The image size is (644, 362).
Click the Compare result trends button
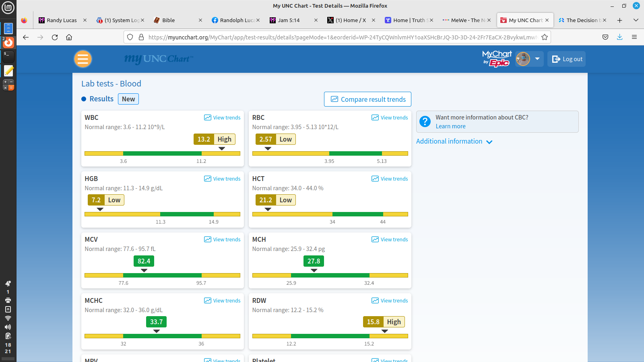pos(367,99)
